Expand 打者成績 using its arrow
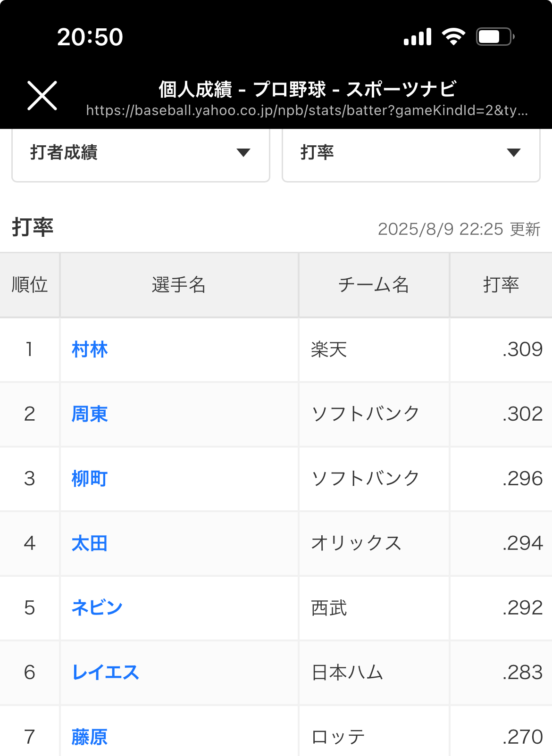This screenshot has width=552, height=756. (243, 153)
